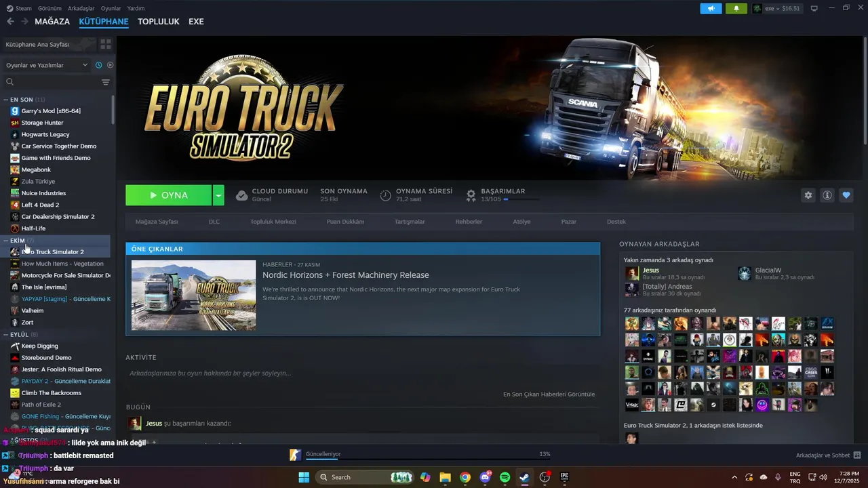Click Windows Start button in taskbar
Viewport: 868px width, 488px height.
click(304, 477)
